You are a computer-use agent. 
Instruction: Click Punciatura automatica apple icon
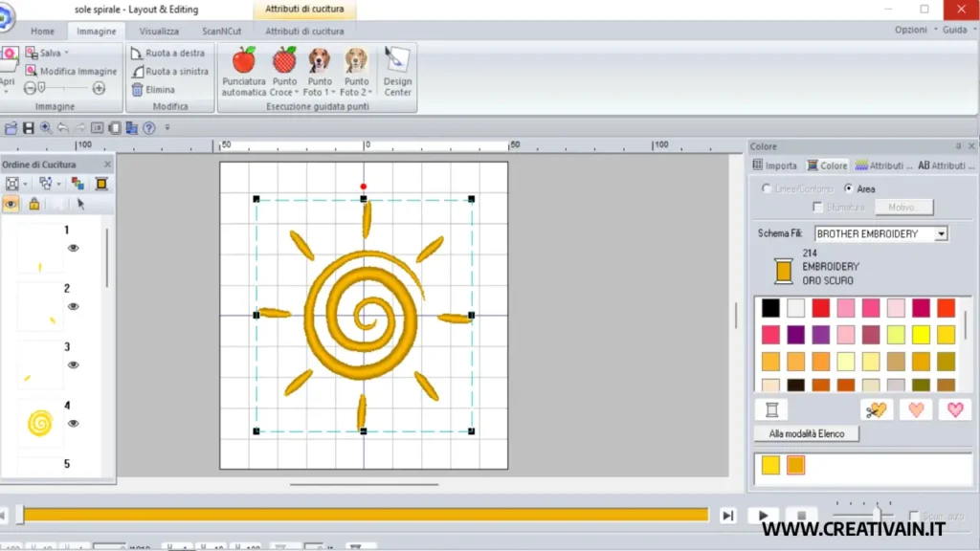(x=244, y=60)
